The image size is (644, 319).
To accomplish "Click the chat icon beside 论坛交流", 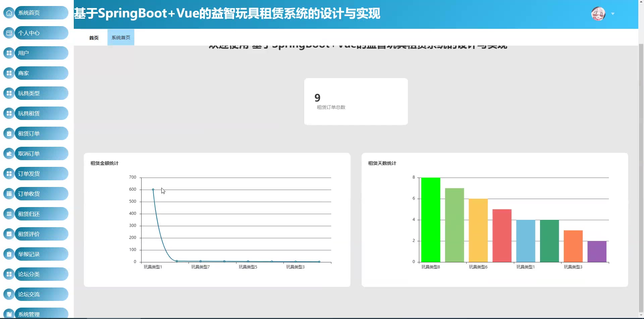I will [9, 294].
